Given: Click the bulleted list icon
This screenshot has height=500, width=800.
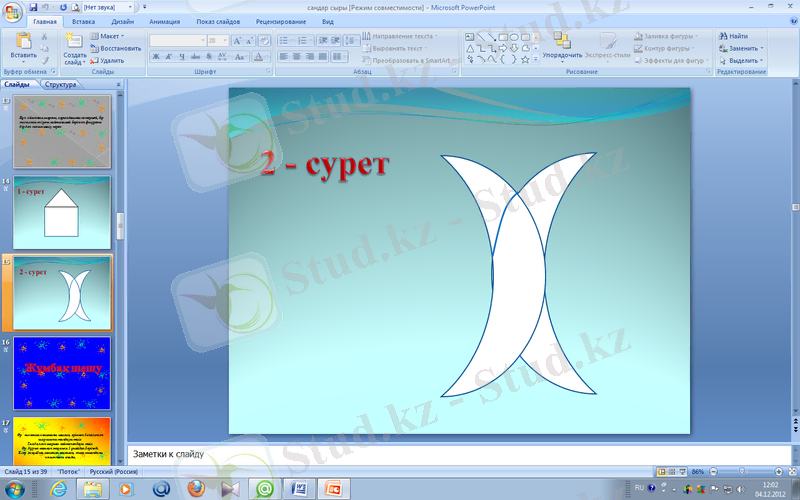Looking at the screenshot, I should pyautogui.click(x=284, y=40).
